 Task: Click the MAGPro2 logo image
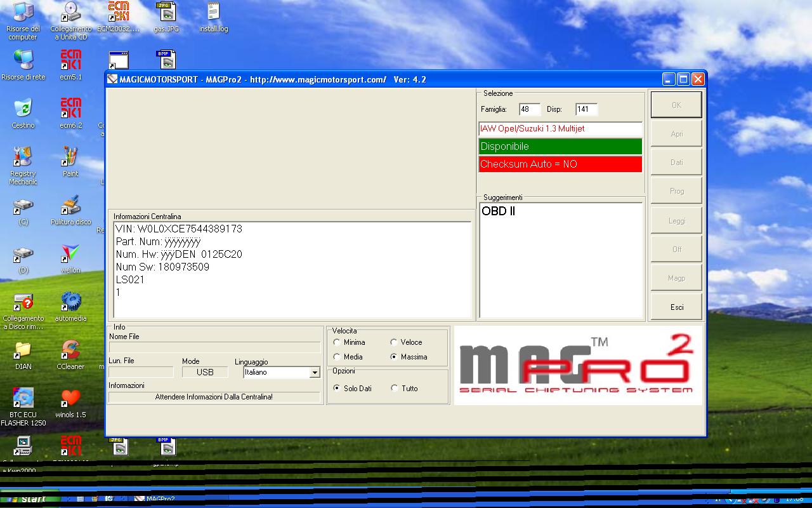pos(578,366)
